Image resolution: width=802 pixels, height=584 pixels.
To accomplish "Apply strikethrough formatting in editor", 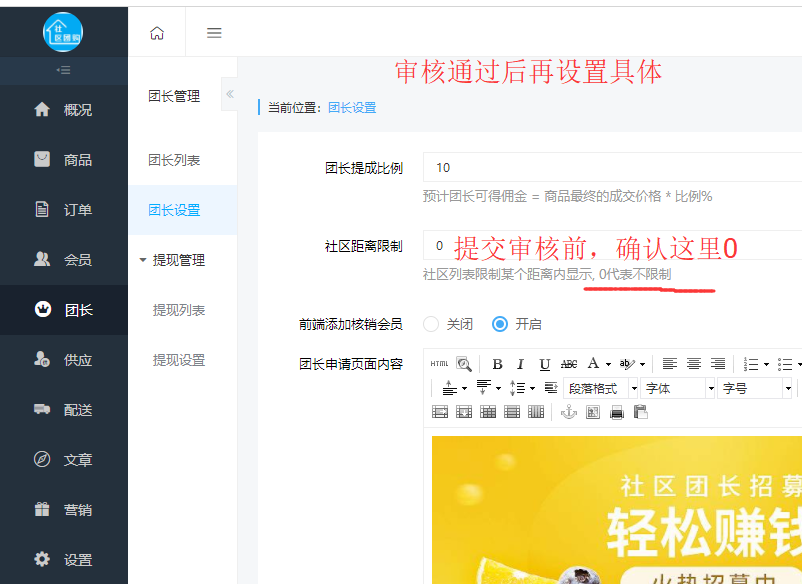I will click(569, 364).
